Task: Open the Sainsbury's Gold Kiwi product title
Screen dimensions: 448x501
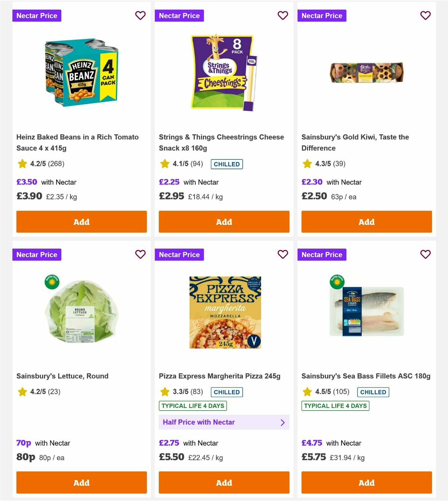Action: click(x=355, y=142)
